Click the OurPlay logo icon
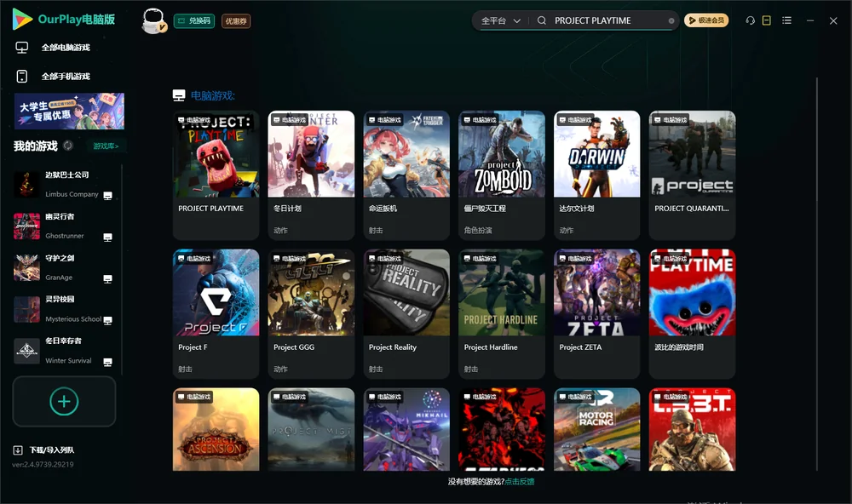 coord(22,20)
